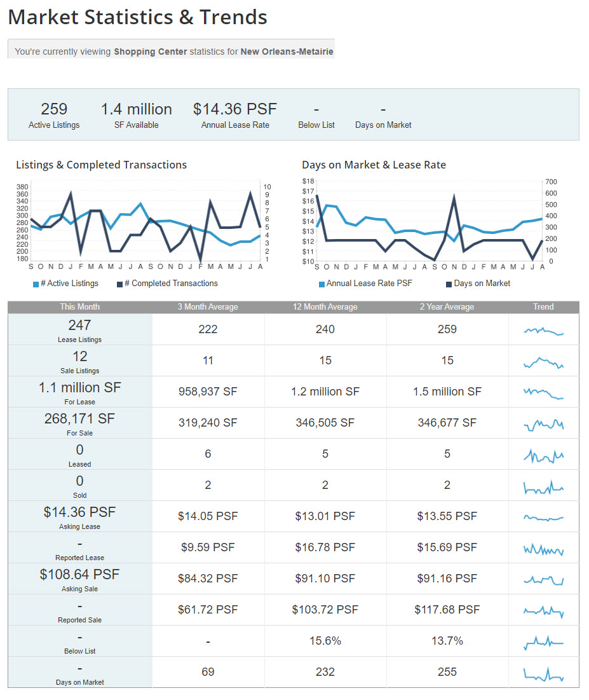Click the '1.5 million SF' cell

[x=447, y=392]
